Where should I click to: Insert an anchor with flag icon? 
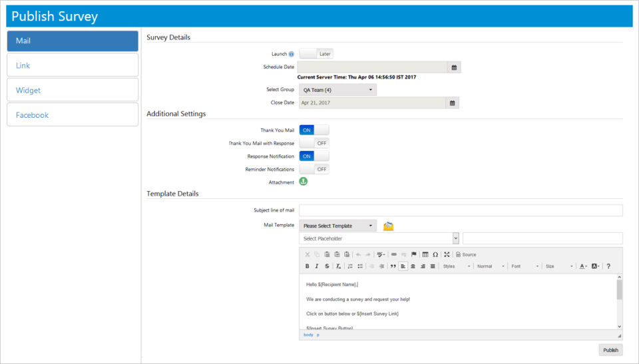pos(413,254)
